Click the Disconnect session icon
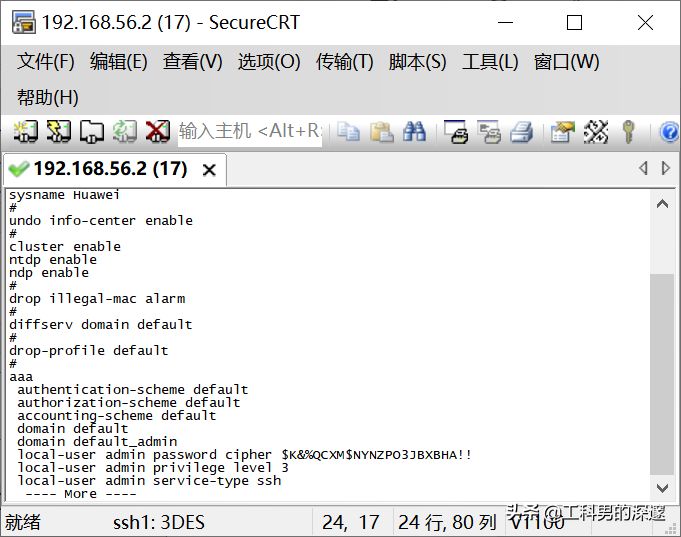 [x=157, y=131]
